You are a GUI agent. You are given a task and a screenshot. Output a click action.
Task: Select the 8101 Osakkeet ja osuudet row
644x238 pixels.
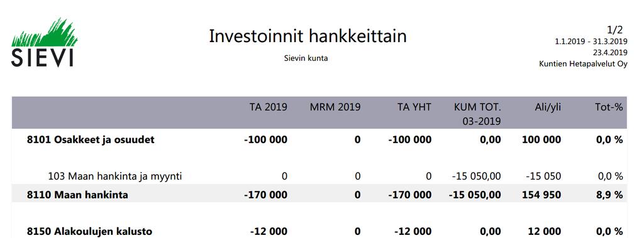tap(319, 140)
